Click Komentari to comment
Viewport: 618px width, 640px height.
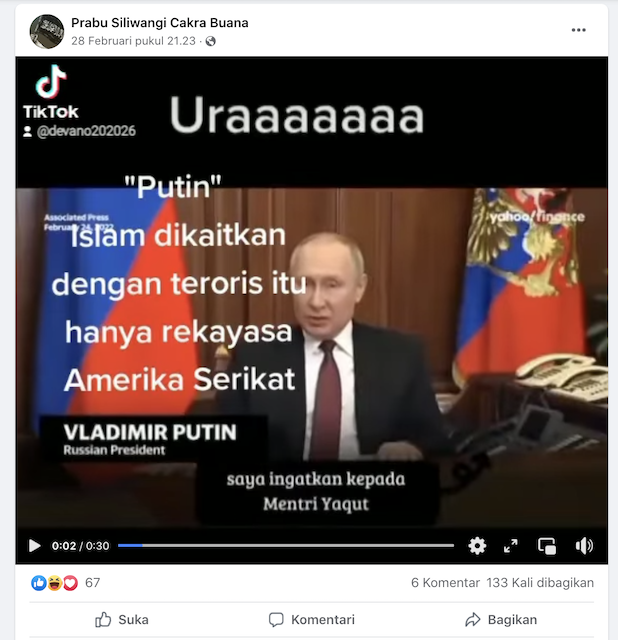(x=311, y=620)
